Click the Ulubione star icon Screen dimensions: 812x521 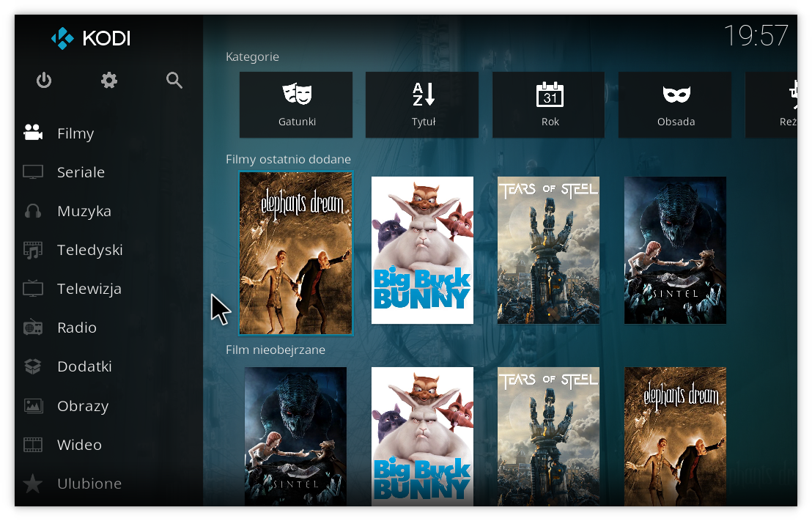pyautogui.click(x=33, y=483)
